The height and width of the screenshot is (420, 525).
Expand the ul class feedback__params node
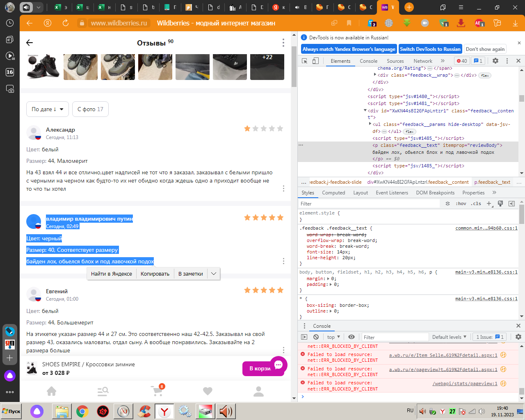370,124
